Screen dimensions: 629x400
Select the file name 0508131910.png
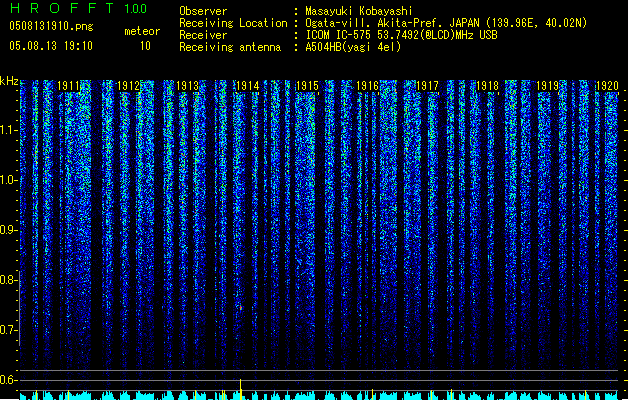click(x=51, y=26)
